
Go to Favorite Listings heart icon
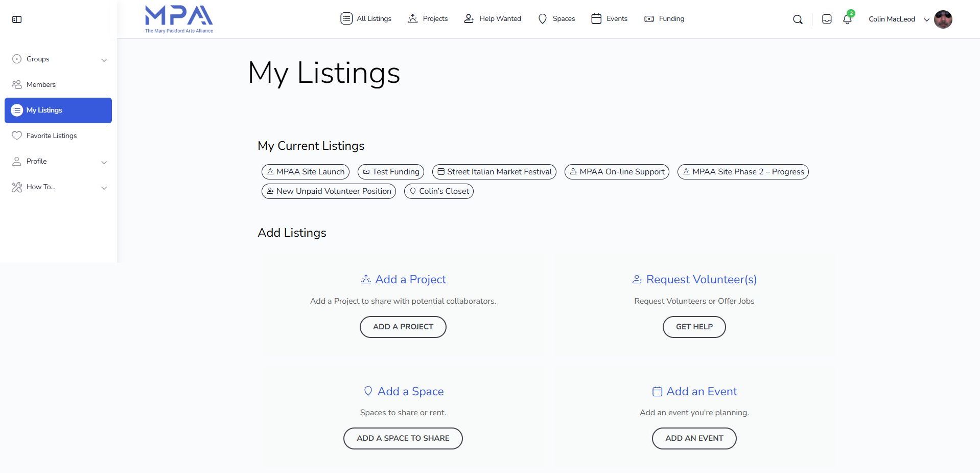click(17, 136)
